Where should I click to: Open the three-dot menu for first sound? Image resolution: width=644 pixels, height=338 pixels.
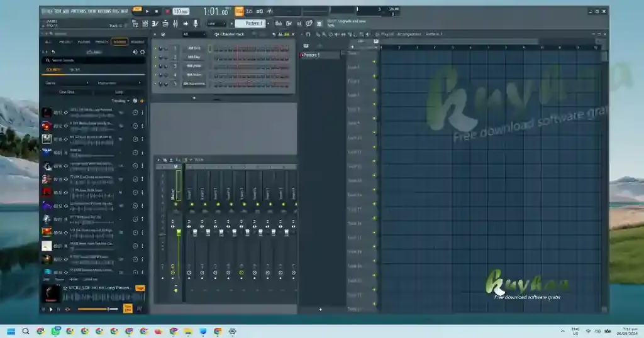point(143,112)
